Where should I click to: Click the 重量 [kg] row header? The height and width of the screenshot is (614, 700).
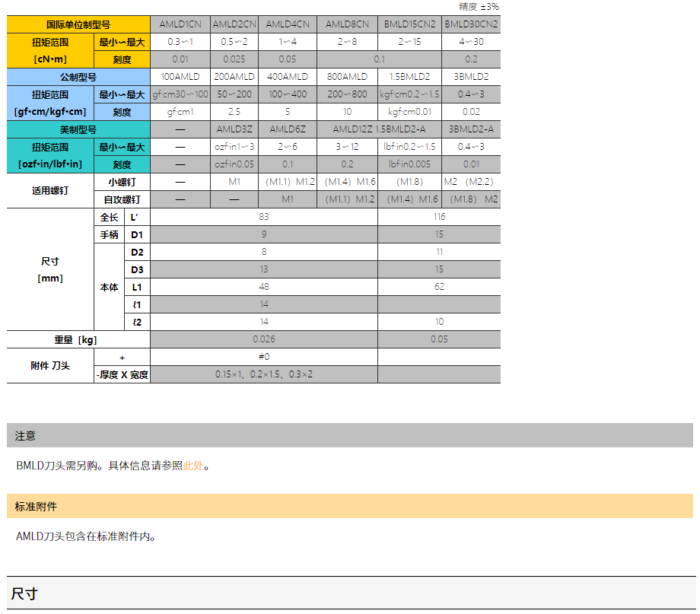click(78, 339)
